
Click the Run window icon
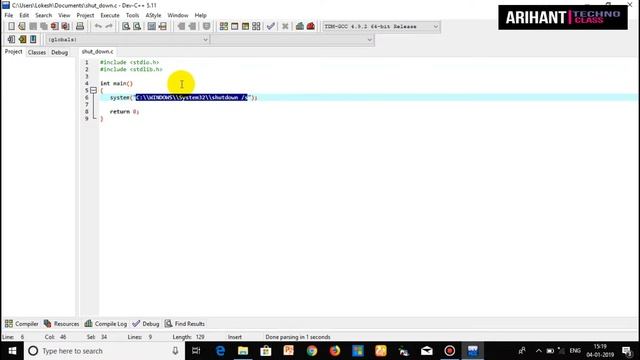(x=235, y=27)
